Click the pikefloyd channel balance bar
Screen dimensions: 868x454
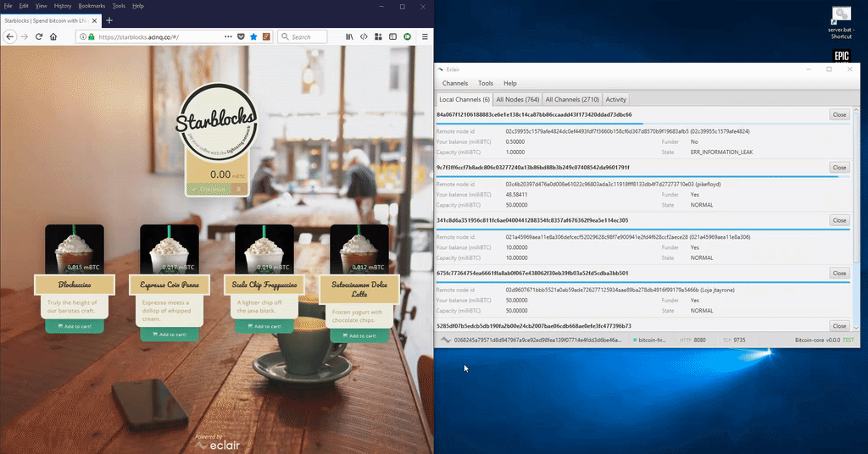coord(643,176)
